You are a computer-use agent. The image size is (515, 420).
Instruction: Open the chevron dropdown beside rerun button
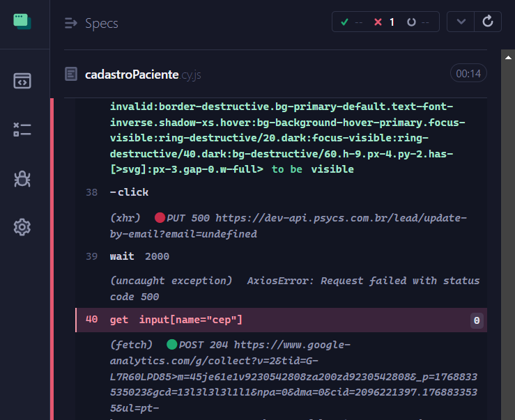point(460,22)
